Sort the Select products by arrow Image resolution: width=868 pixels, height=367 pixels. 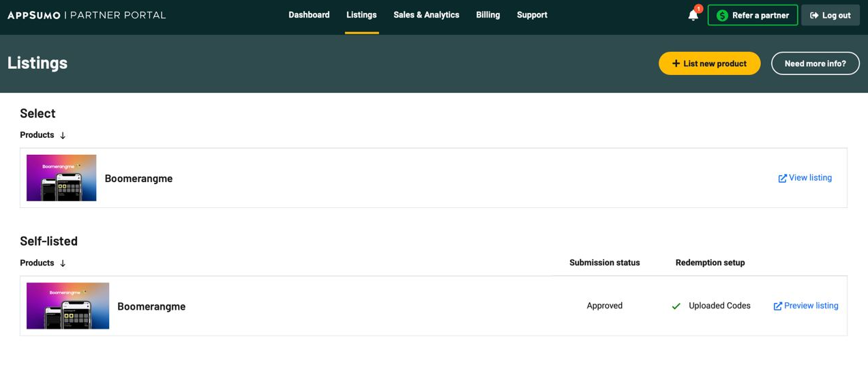point(63,136)
